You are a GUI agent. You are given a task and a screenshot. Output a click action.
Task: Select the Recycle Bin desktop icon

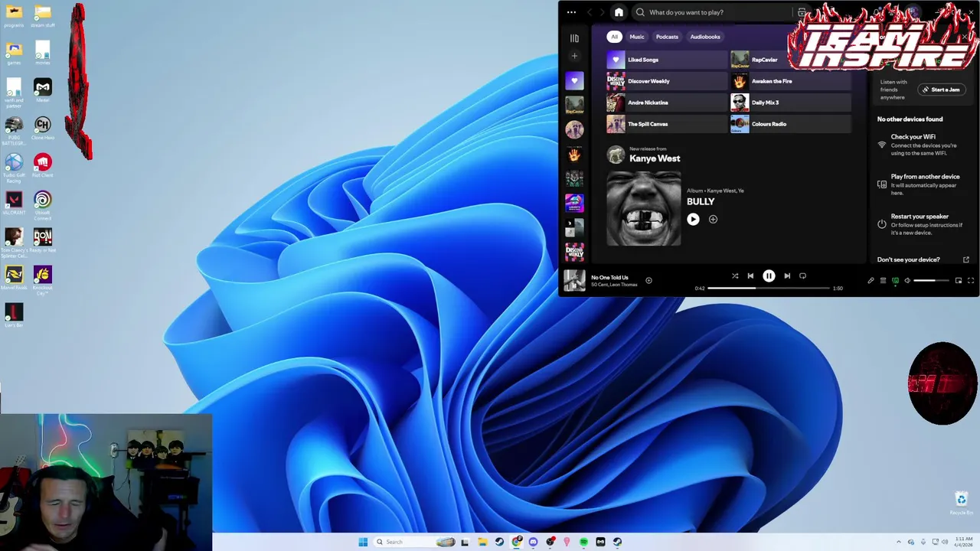[x=962, y=503]
